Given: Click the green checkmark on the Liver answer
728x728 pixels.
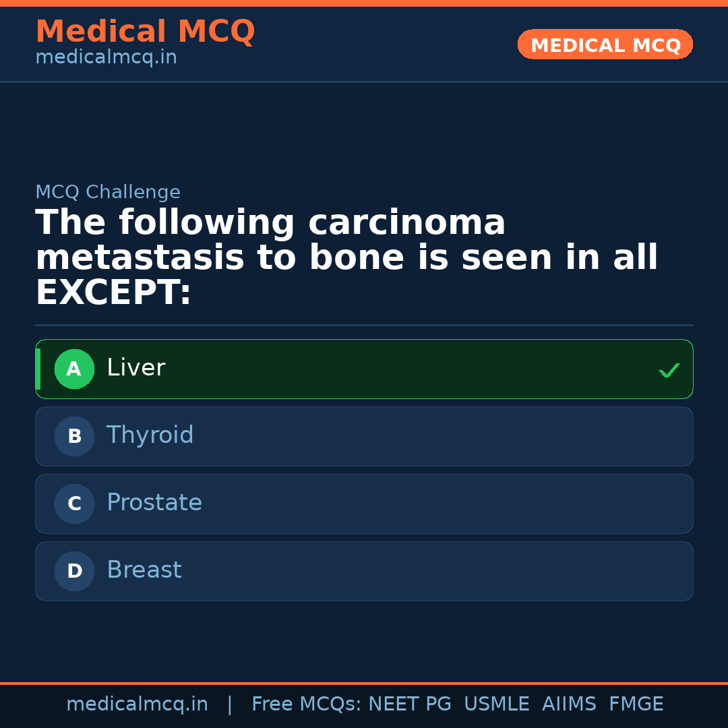Looking at the screenshot, I should tap(669, 369).
